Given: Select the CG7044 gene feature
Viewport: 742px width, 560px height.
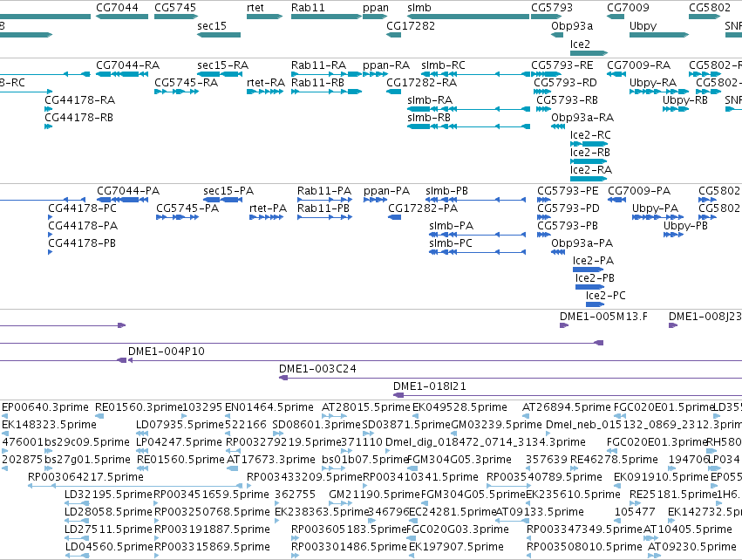Looking at the screenshot, I should pos(122,17).
